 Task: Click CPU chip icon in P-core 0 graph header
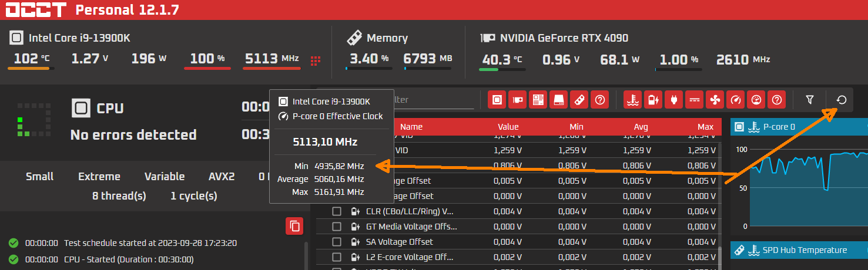coord(740,127)
